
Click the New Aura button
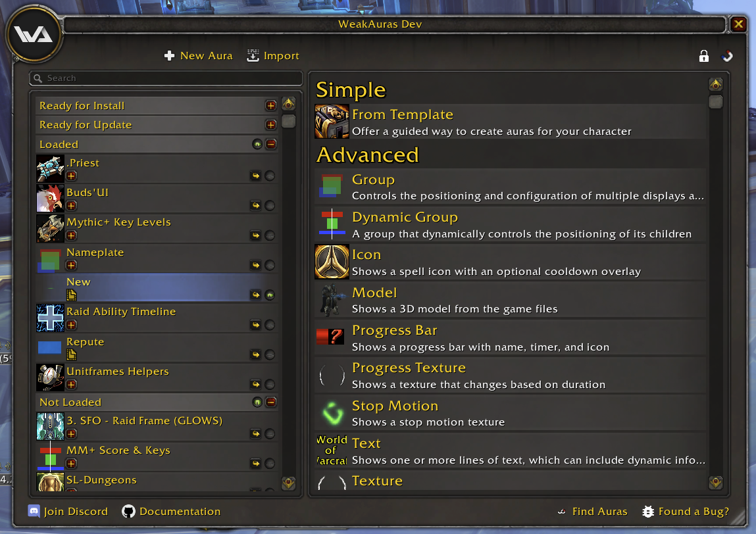click(x=198, y=56)
